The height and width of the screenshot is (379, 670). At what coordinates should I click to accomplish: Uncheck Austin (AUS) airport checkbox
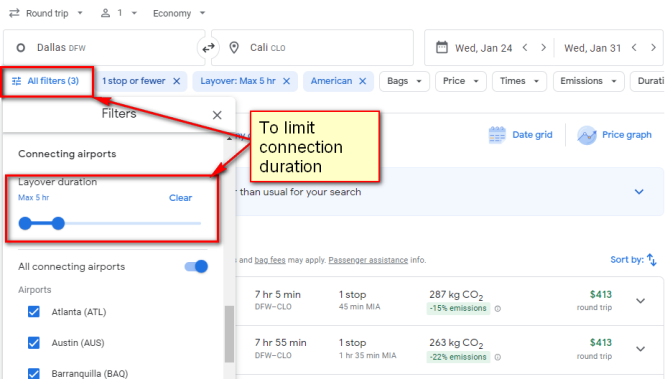coord(34,343)
